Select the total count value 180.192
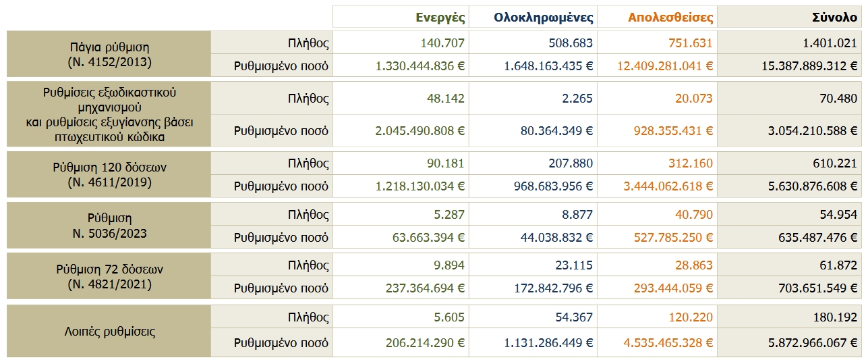 (835, 317)
